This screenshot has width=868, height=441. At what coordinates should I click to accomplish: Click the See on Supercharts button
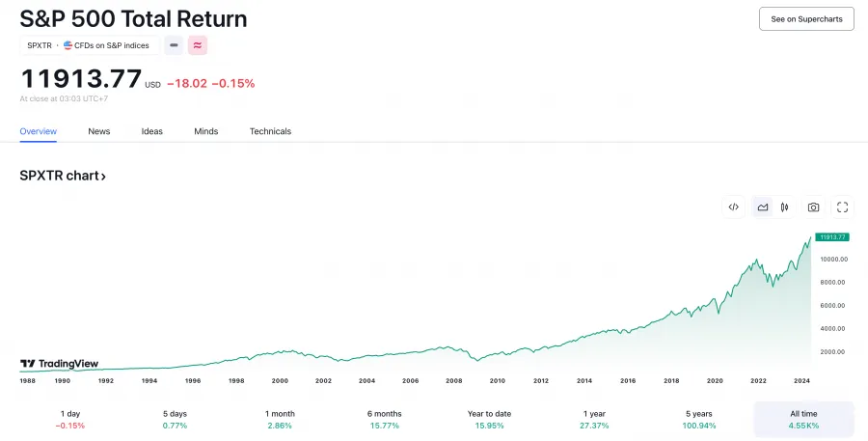(x=806, y=19)
